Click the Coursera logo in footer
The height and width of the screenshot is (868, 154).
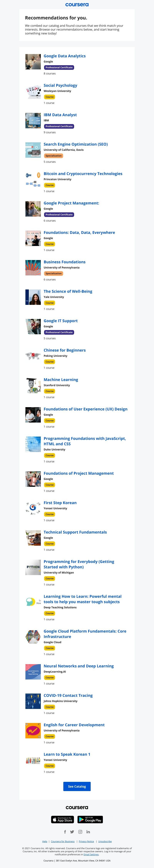pos(77,807)
